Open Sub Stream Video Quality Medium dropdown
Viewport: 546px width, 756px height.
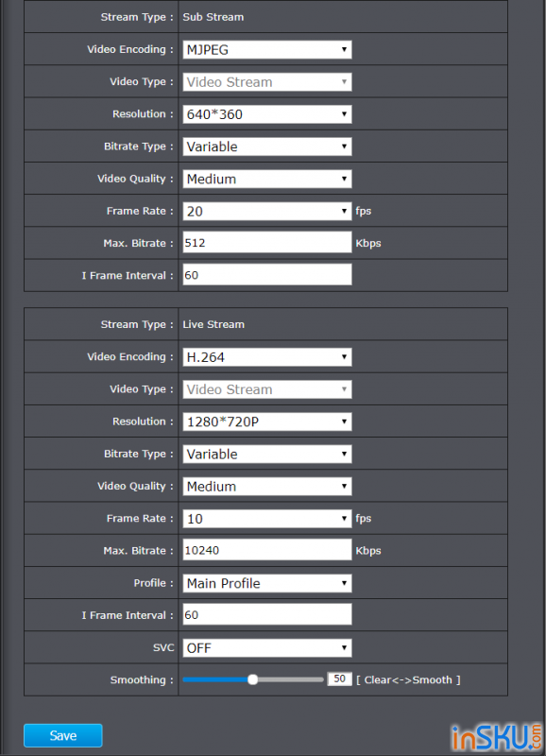point(267,179)
